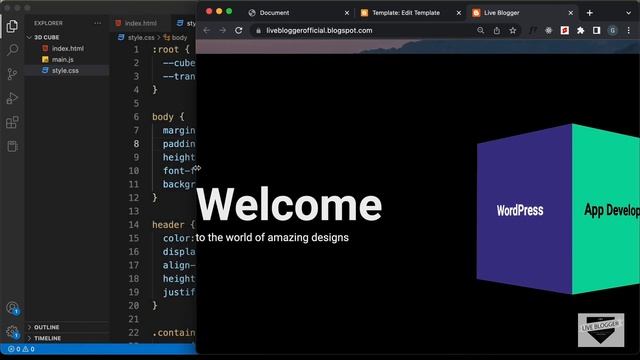Open the Accounts menu in VS Code
Image resolution: width=640 pixels, height=360 pixels.
pos(12,308)
